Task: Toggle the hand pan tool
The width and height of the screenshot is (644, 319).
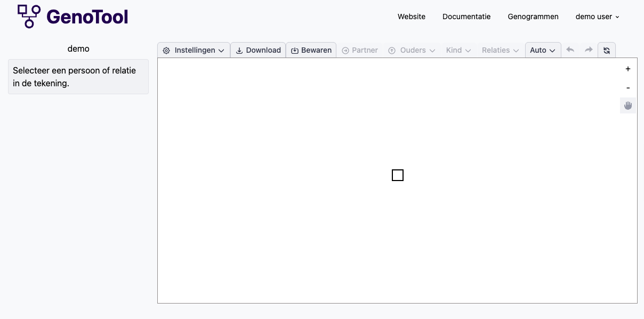Action: point(628,105)
